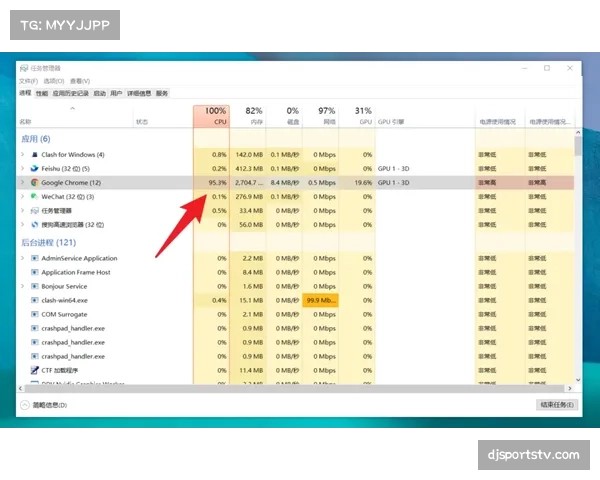Open the 文件(F) menu
The width and height of the screenshot is (600, 480).
tap(28, 81)
